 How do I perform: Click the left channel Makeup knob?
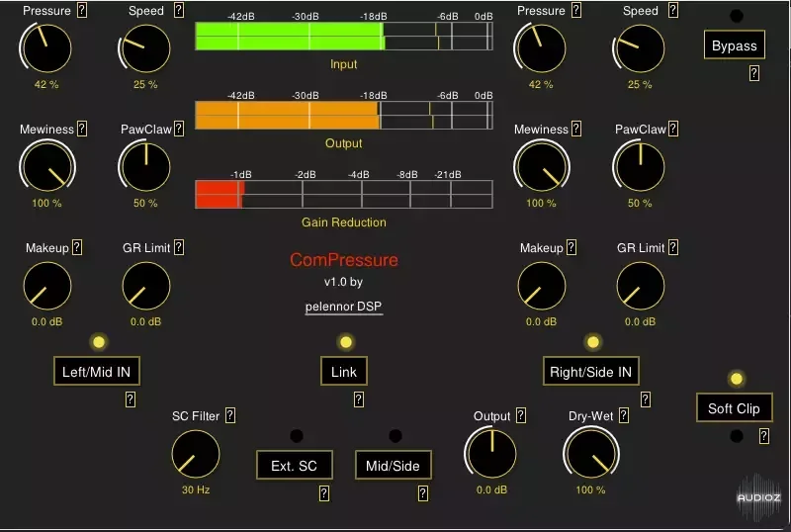[x=46, y=286]
